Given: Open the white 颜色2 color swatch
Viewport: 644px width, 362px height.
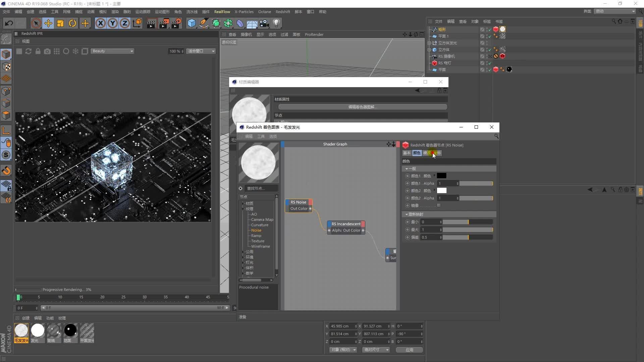Looking at the screenshot, I should (x=441, y=191).
